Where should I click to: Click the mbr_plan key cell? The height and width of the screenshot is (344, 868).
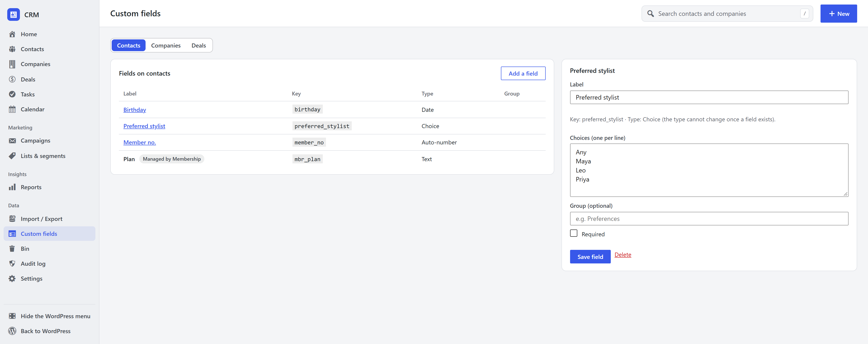[x=307, y=159]
